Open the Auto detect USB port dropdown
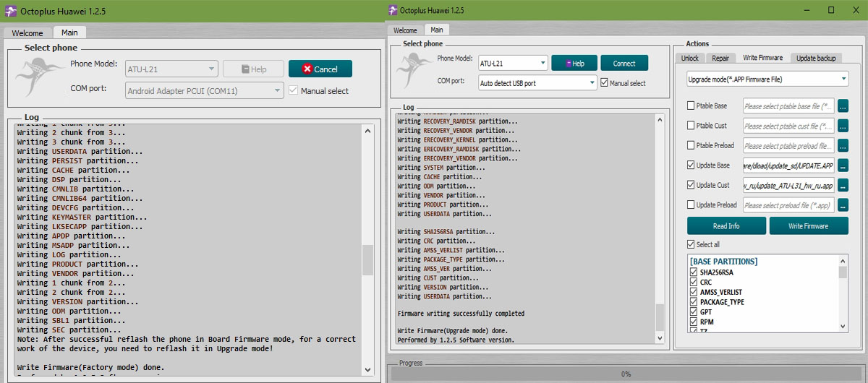This screenshot has height=383, width=868. [537, 83]
